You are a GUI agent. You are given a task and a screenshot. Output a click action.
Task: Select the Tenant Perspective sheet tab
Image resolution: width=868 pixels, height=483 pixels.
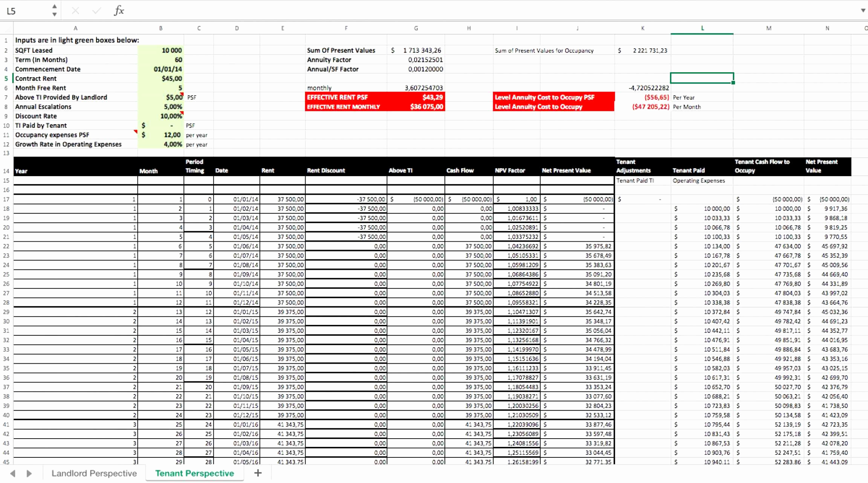tap(194, 473)
